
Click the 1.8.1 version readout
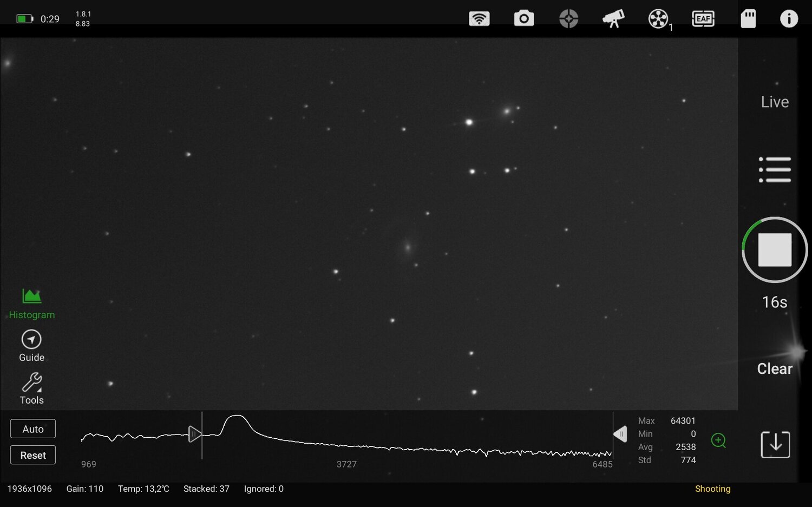tap(83, 14)
